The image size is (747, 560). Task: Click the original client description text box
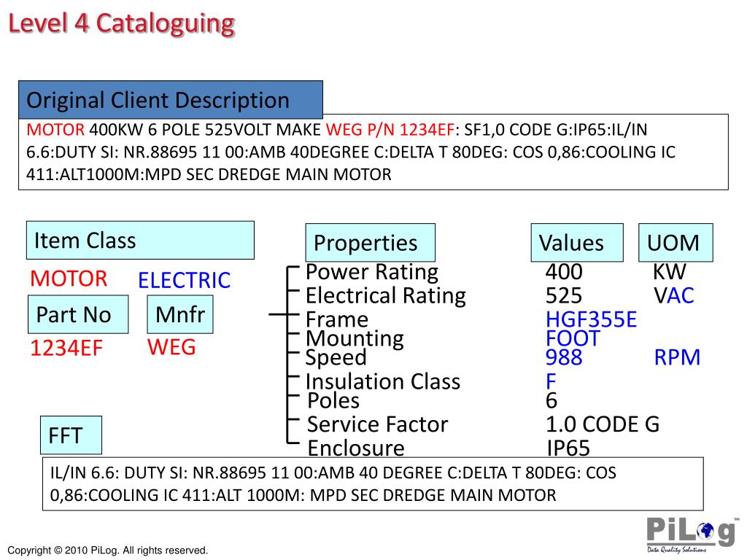click(373, 152)
